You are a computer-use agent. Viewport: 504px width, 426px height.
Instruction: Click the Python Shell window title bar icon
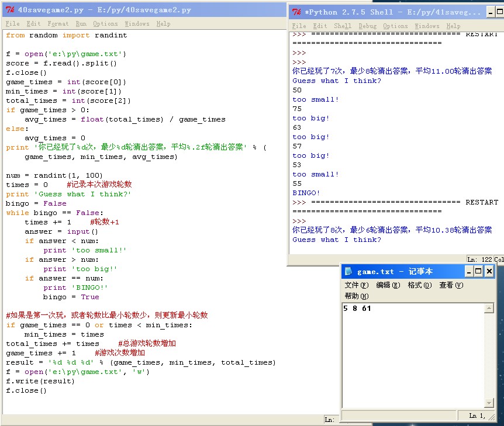(x=297, y=12)
